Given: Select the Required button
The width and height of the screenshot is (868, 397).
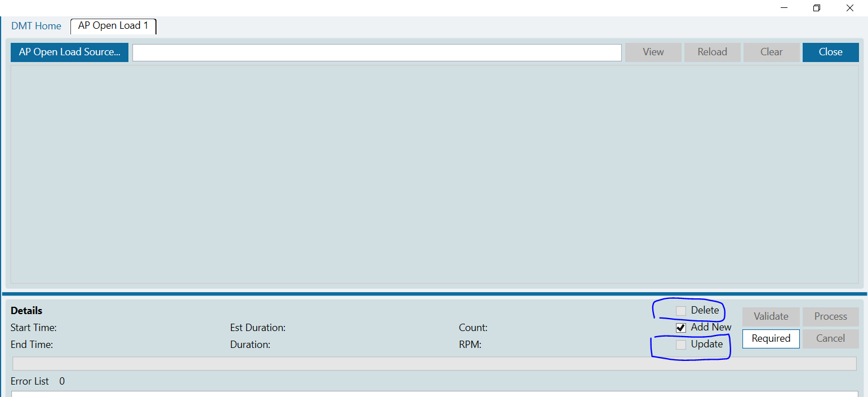Looking at the screenshot, I should (771, 338).
